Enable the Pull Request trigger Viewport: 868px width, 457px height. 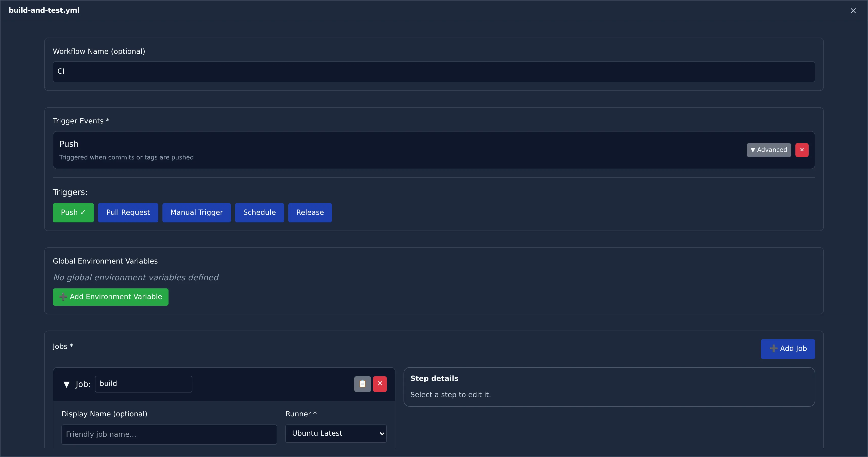pos(128,213)
